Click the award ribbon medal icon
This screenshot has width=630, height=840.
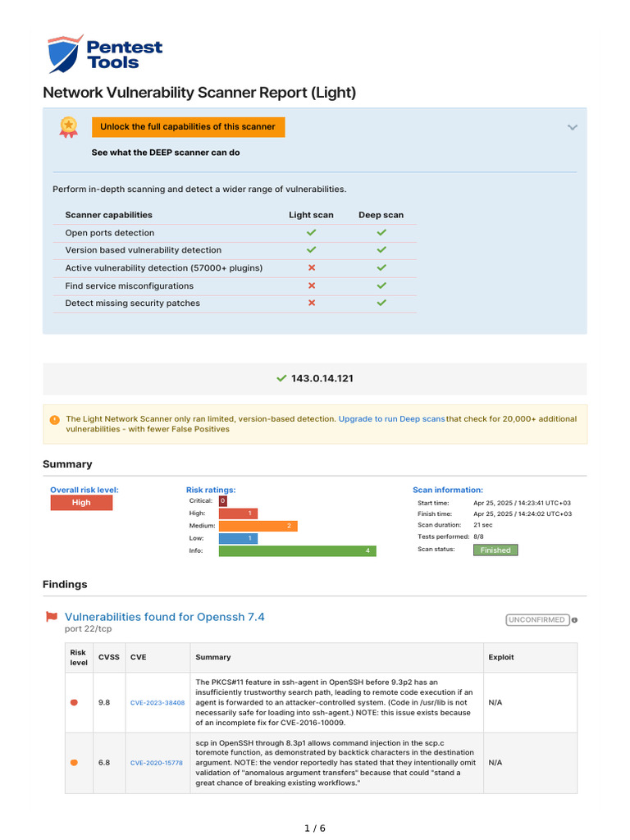click(68, 127)
